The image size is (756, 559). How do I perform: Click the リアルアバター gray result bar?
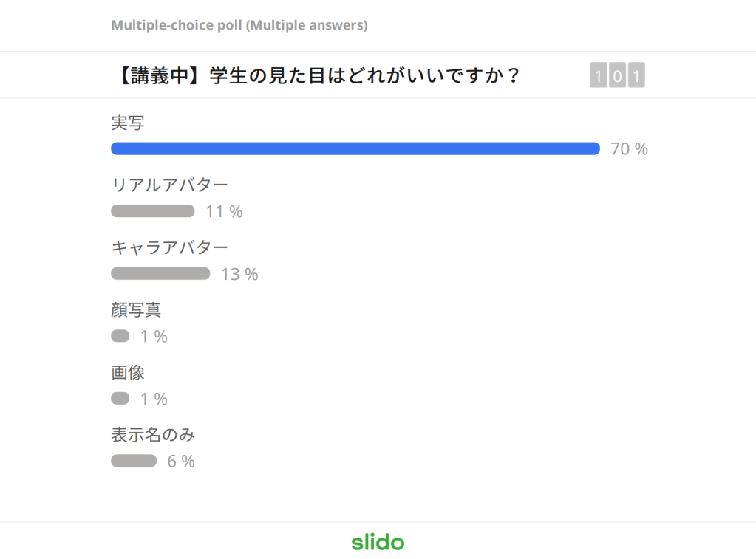click(x=152, y=211)
